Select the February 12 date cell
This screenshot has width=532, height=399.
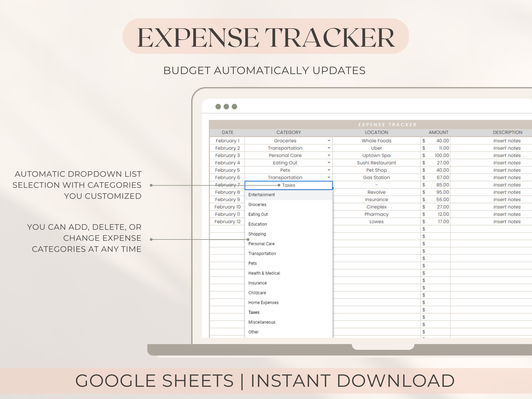[227, 221]
